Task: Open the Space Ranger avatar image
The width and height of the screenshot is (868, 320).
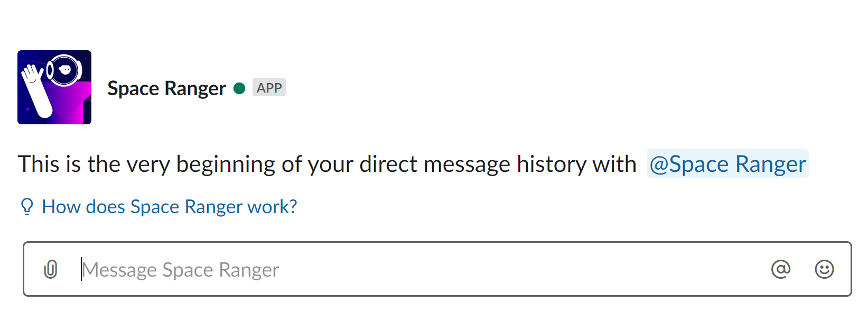Action: tap(54, 87)
